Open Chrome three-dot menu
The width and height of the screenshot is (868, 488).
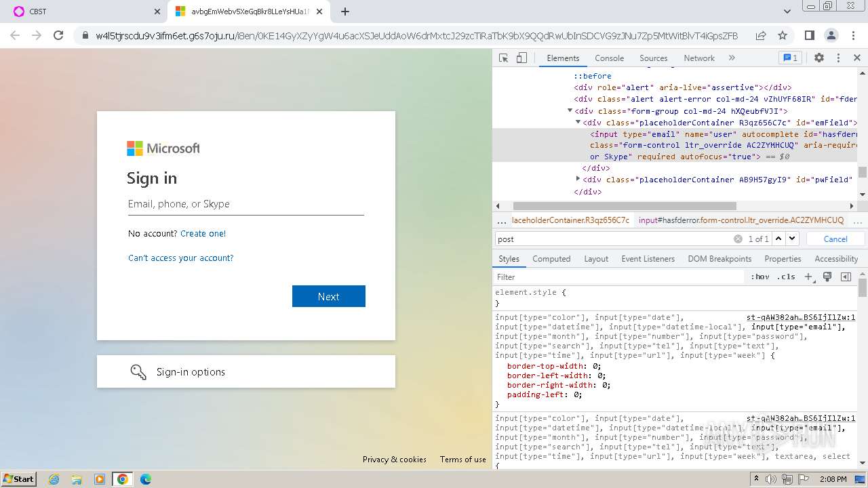(852, 35)
